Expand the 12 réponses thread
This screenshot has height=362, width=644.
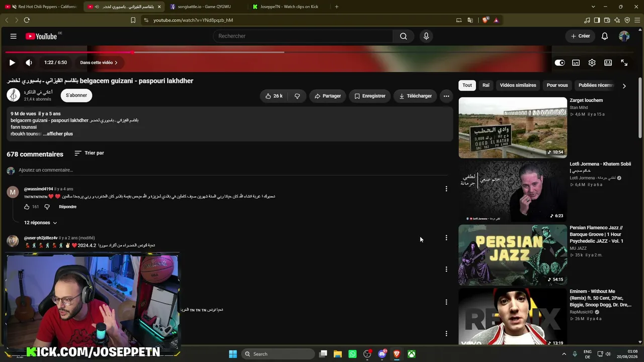(40, 223)
